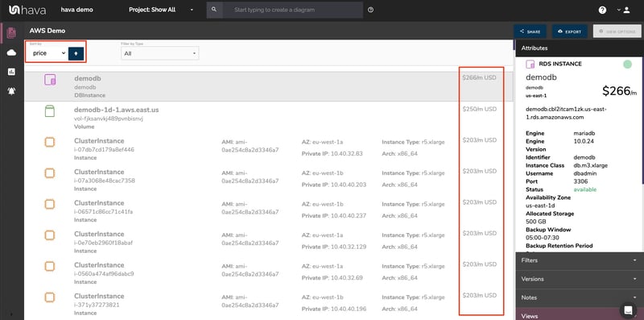Open the chat widget icon

click(628, 310)
